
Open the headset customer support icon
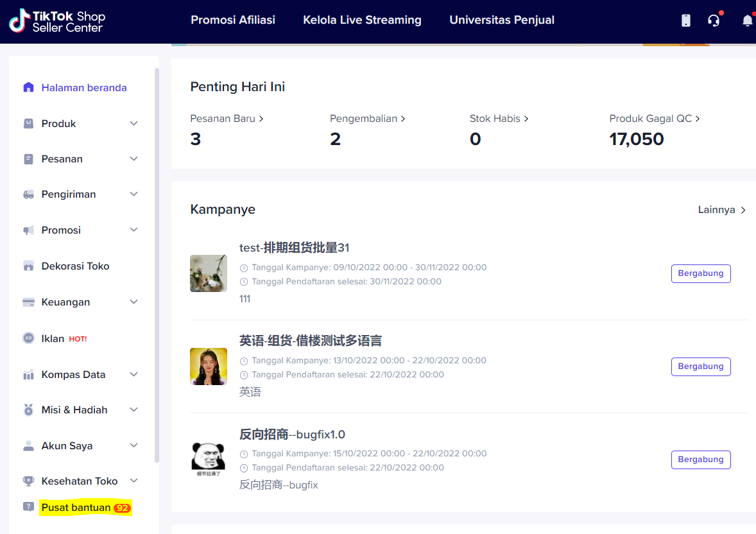pos(714,21)
